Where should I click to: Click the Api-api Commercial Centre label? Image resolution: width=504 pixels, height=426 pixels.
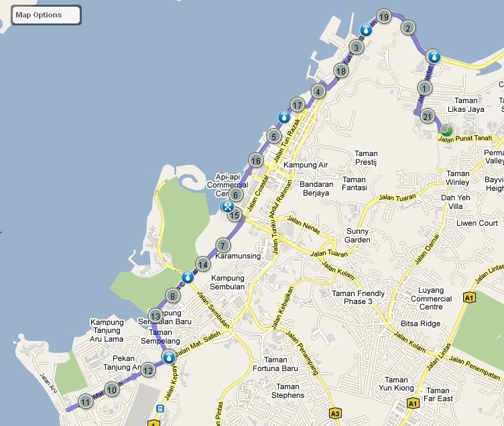pos(227,185)
